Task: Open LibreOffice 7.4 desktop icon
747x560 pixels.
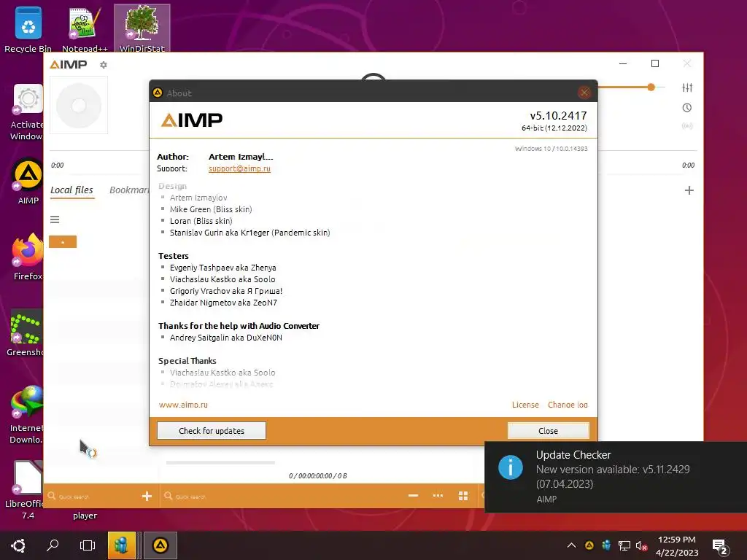Action: pyautogui.click(x=26, y=491)
